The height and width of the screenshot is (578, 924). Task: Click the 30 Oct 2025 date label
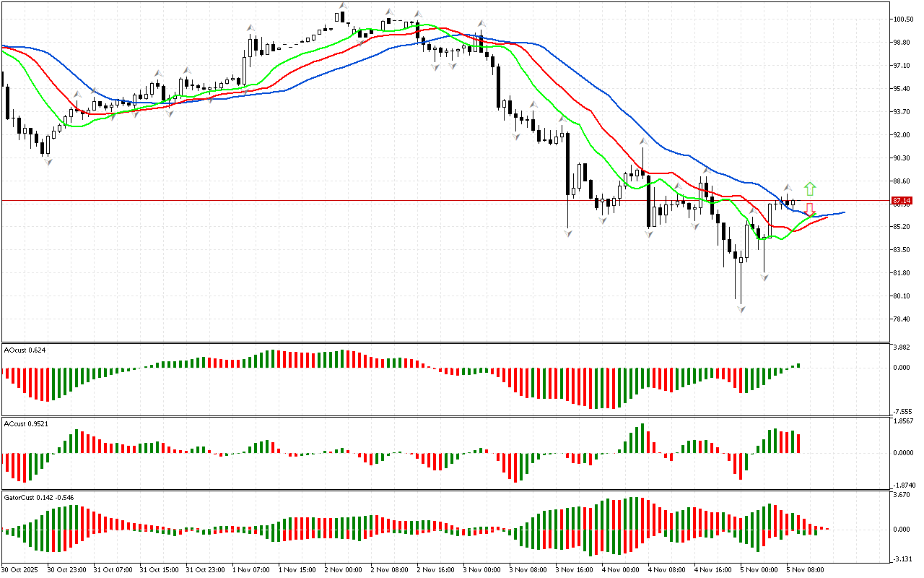pyautogui.click(x=20, y=569)
